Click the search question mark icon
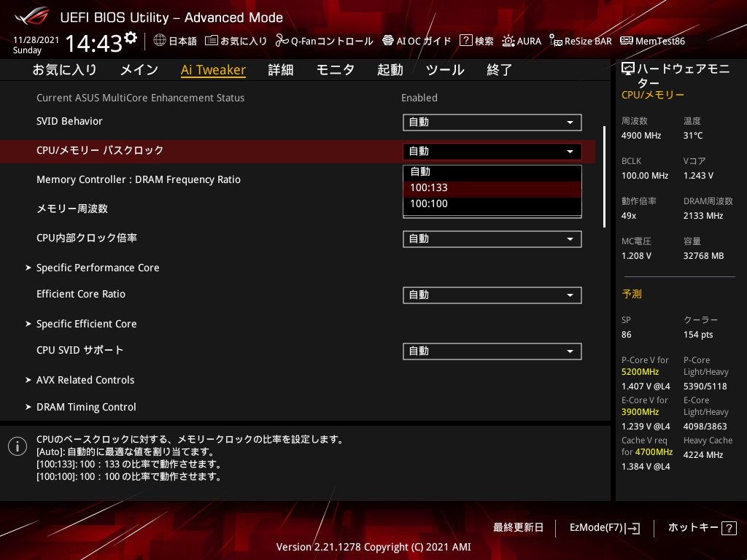This screenshot has height=560, width=747. click(x=465, y=41)
